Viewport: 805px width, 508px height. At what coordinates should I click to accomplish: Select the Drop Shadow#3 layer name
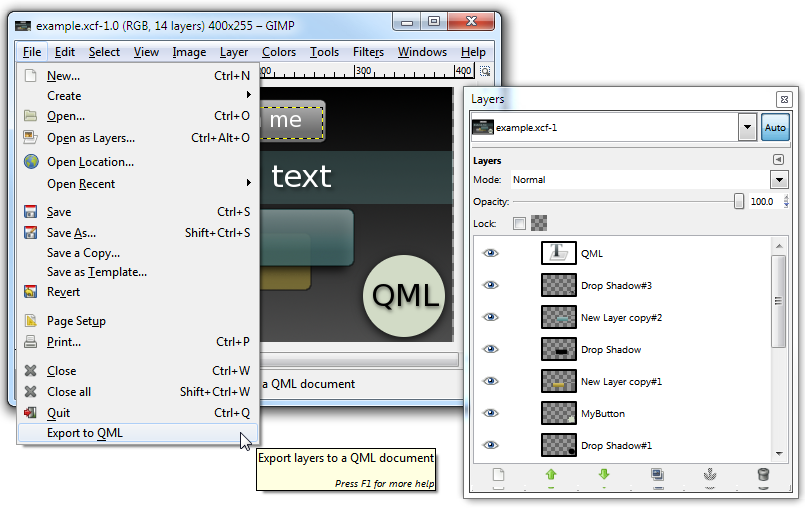click(x=616, y=286)
